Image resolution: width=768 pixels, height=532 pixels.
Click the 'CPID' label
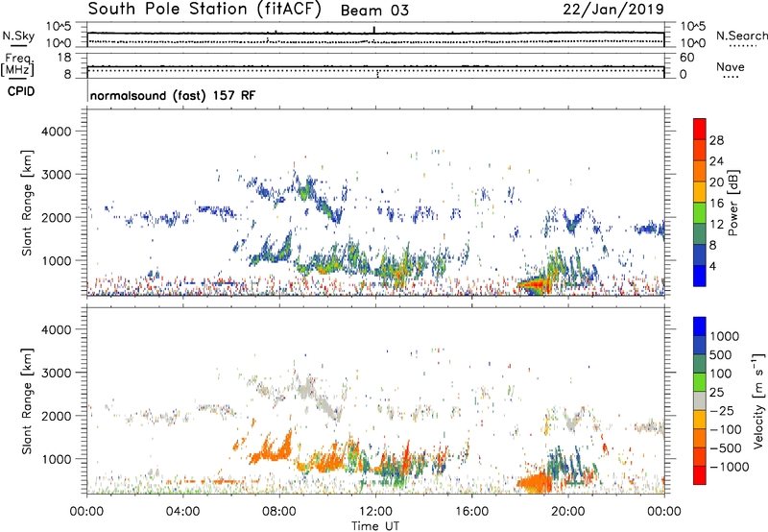click(21, 91)
